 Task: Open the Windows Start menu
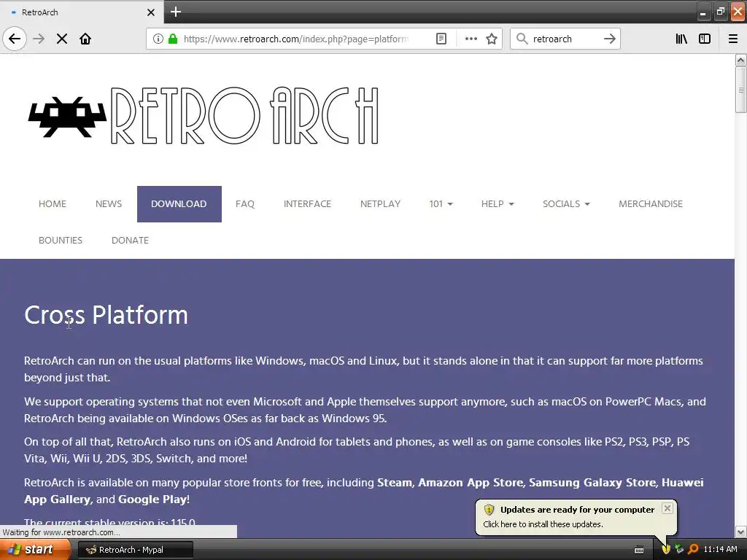coord(35,550)
